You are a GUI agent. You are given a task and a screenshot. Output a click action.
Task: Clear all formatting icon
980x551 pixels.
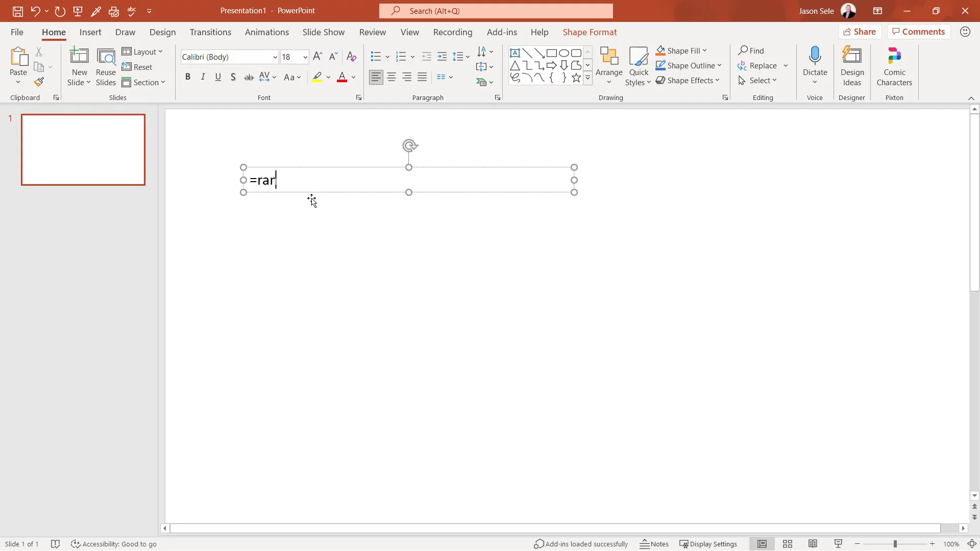(351, 57)
